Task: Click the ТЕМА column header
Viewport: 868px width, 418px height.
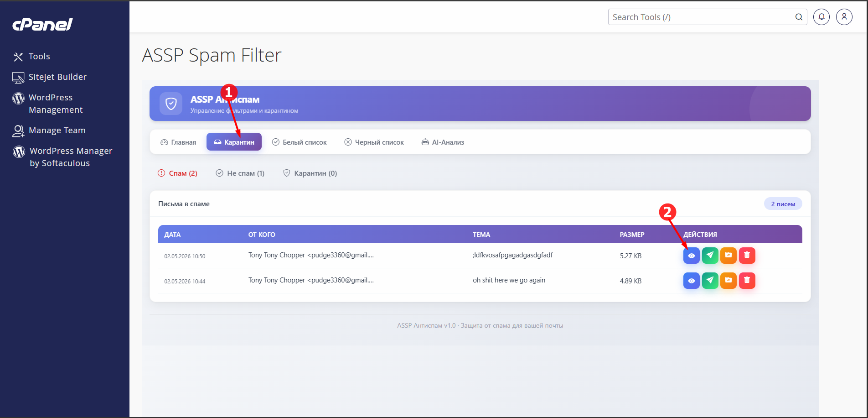Action: point(481,235)
